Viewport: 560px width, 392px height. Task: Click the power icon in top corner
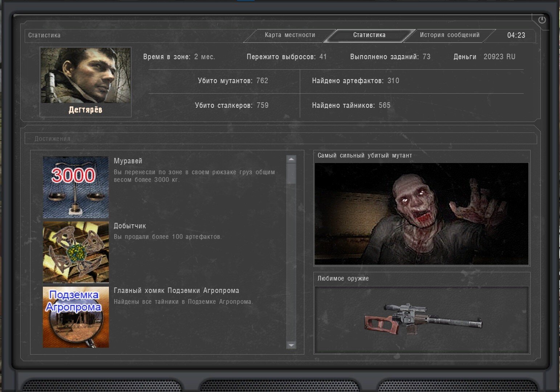coord(542,20)
